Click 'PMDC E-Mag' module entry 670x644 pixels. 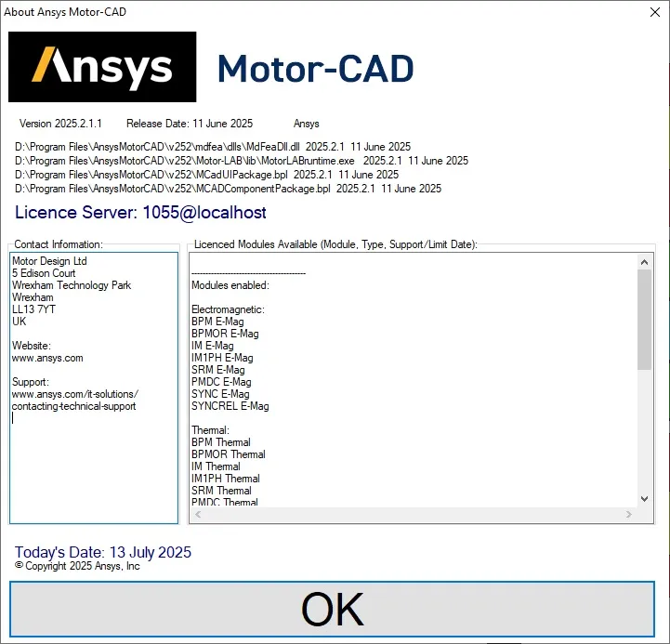[221, 382]
